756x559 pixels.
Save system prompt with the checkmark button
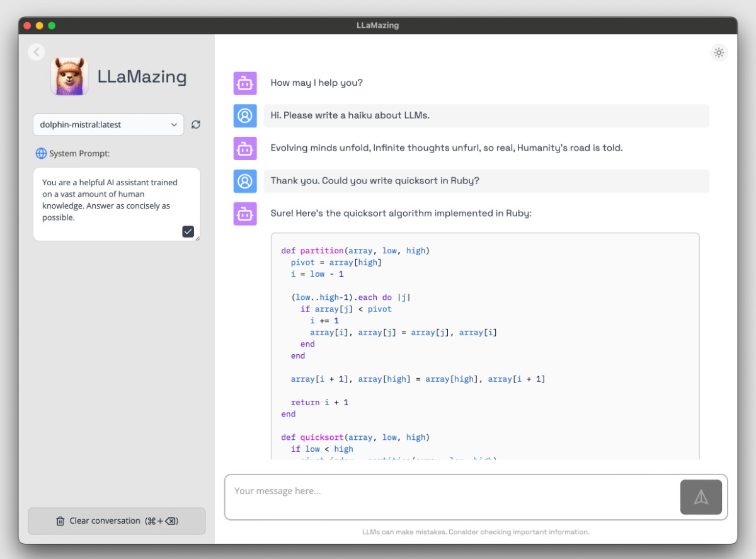188,231
